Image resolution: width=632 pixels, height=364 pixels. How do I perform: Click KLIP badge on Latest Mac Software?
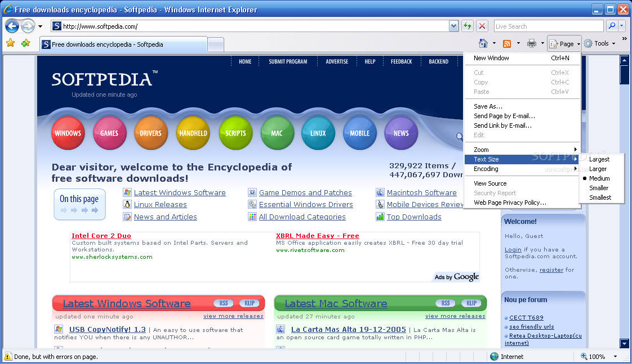(471, 303)
